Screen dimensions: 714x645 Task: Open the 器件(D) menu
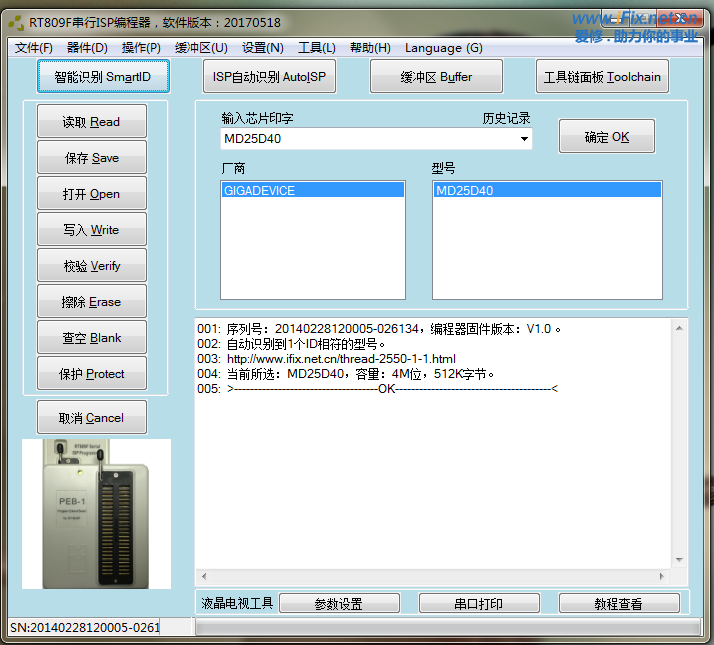point(87,48)
